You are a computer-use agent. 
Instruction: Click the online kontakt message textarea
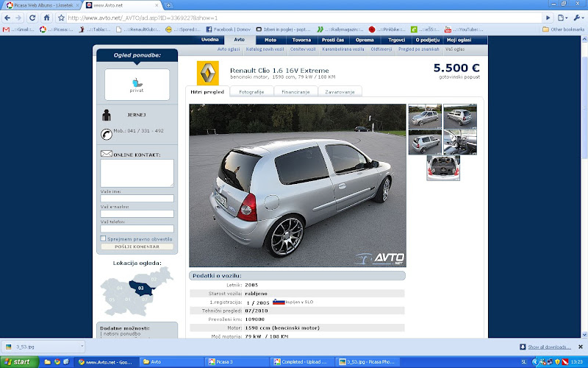tap(137, 173)
